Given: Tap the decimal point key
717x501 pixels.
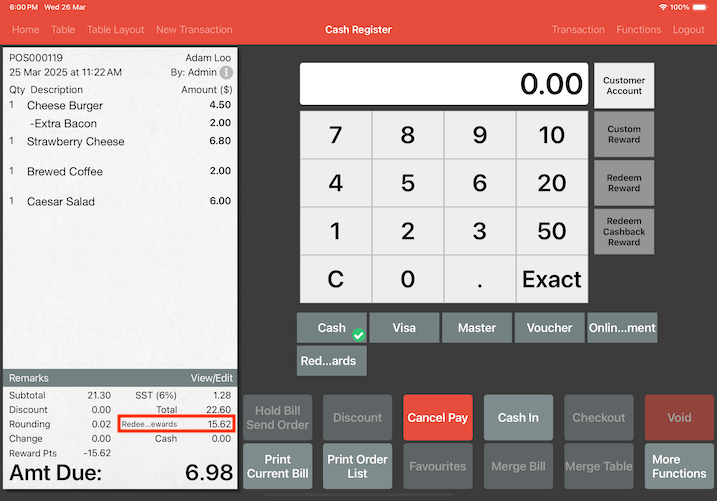Looking at the screenshot, I should point(480,279).
